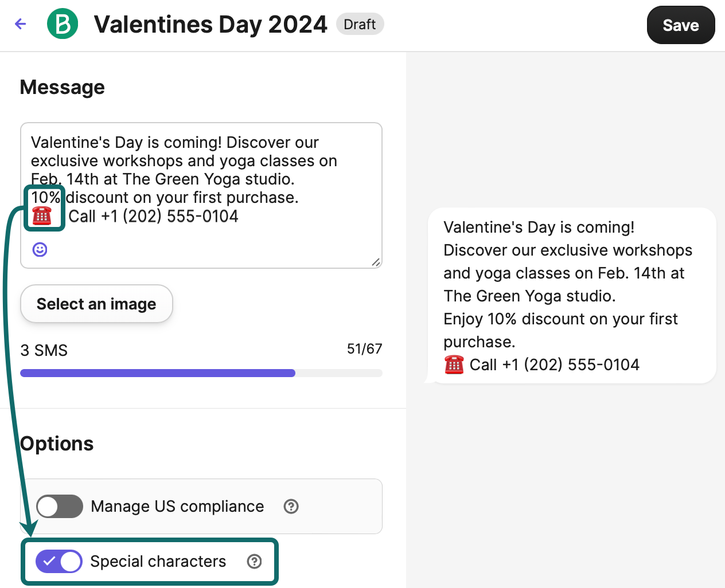The width and height of the screenshot is (725, 588).
Task: Click the help icon beside Manage US compliance
Action: pyautogui.click(x=291, y=507)
